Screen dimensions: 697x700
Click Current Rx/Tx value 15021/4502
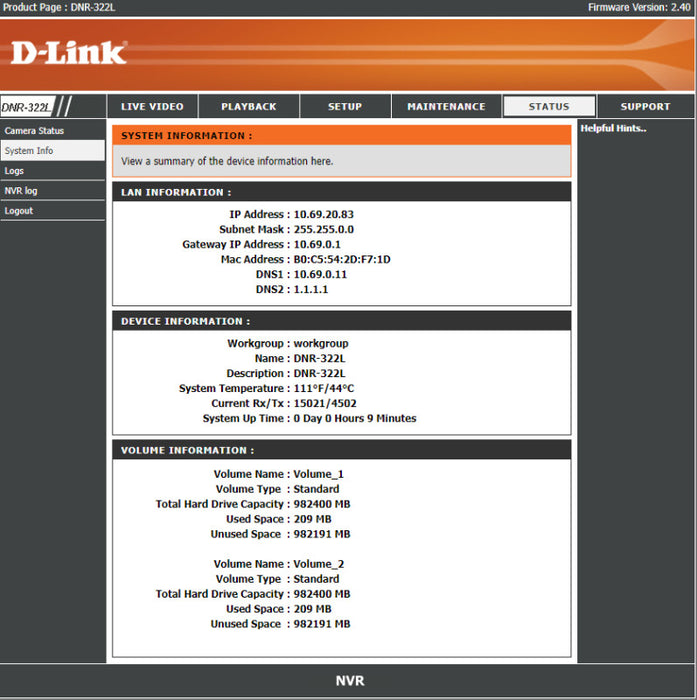coord(325,404)
